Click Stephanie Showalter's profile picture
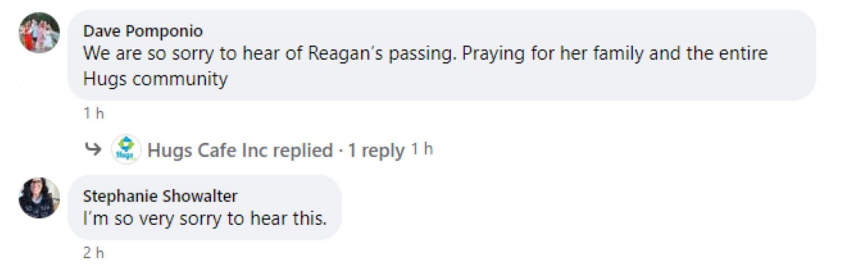 point(39,198)
